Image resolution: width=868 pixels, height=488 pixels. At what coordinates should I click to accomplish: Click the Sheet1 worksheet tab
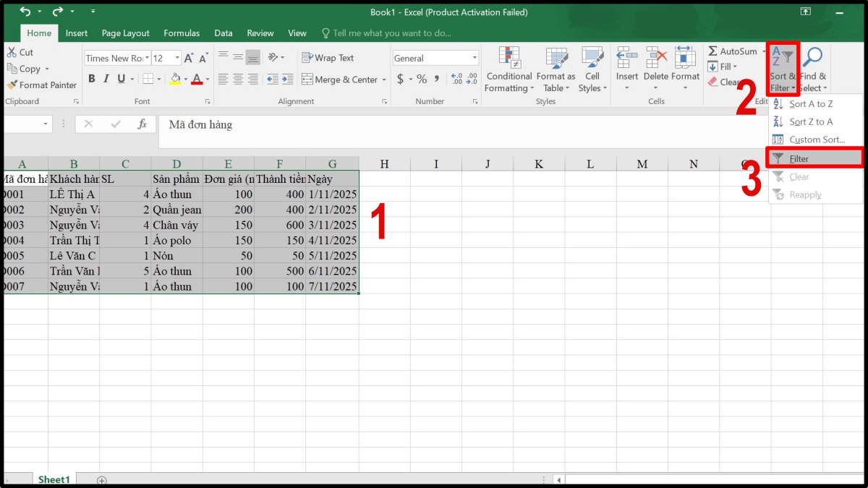(x=54, y=479)
